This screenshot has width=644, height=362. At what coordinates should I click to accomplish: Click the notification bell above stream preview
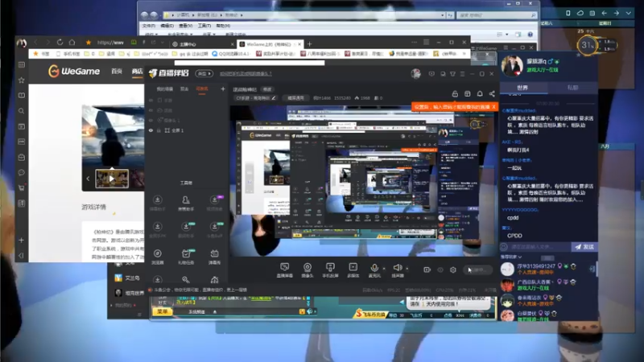click(480, 93)
